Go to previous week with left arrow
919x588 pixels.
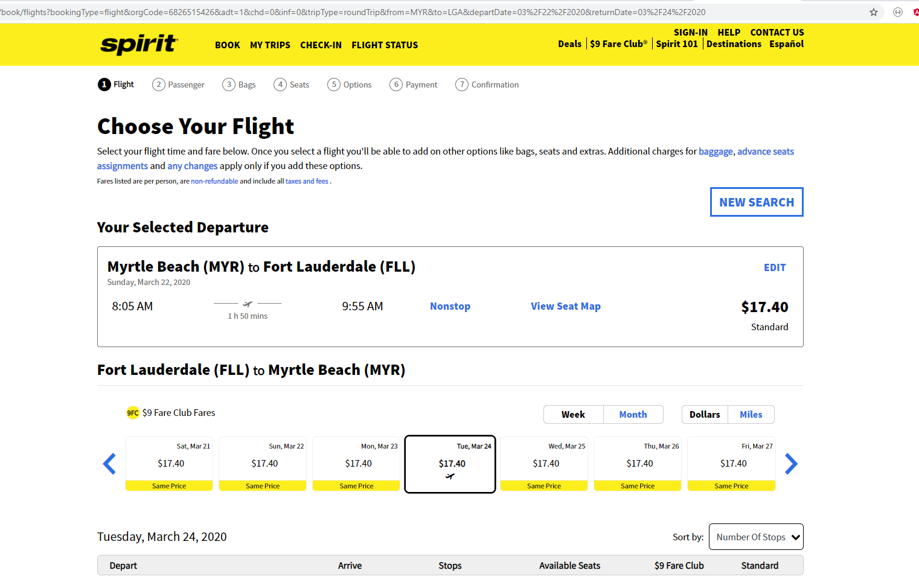pos(109,464)
